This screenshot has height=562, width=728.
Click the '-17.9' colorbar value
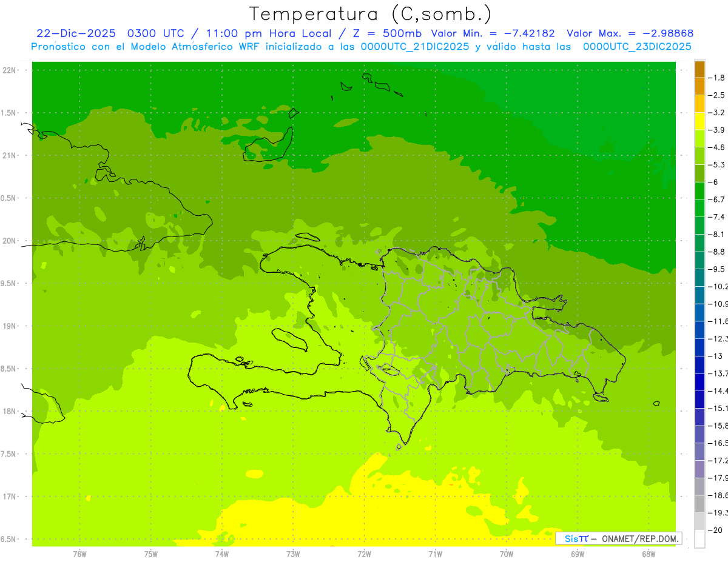tap(718, 478)
